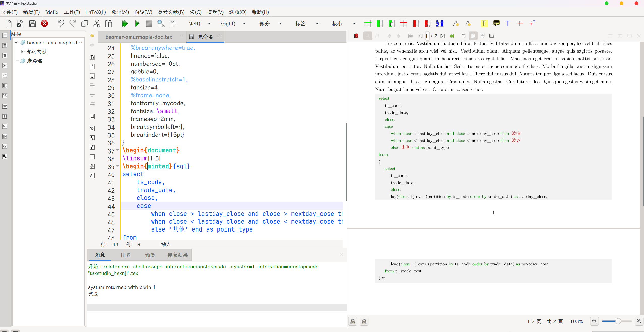Viewport: 644px width, 332px height.
Task: Switch to beamer-amurmaple-doc.tex tab
Action: tap(139, 37)
